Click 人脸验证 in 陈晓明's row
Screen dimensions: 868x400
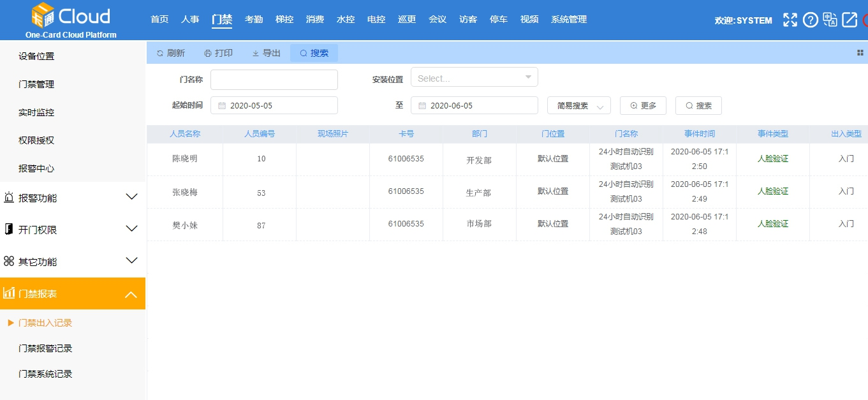[773, 158]
